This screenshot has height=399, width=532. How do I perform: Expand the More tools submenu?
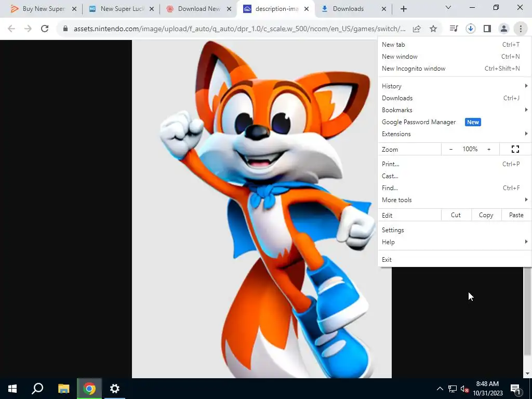point(454,200)
